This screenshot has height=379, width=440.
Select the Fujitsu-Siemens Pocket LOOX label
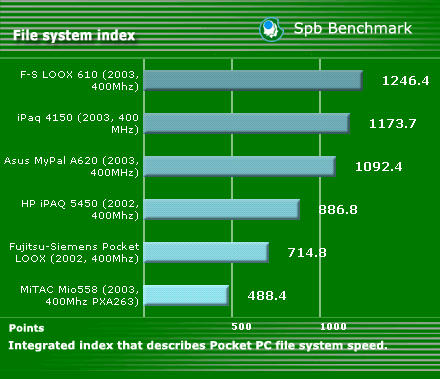coord(74,252)
